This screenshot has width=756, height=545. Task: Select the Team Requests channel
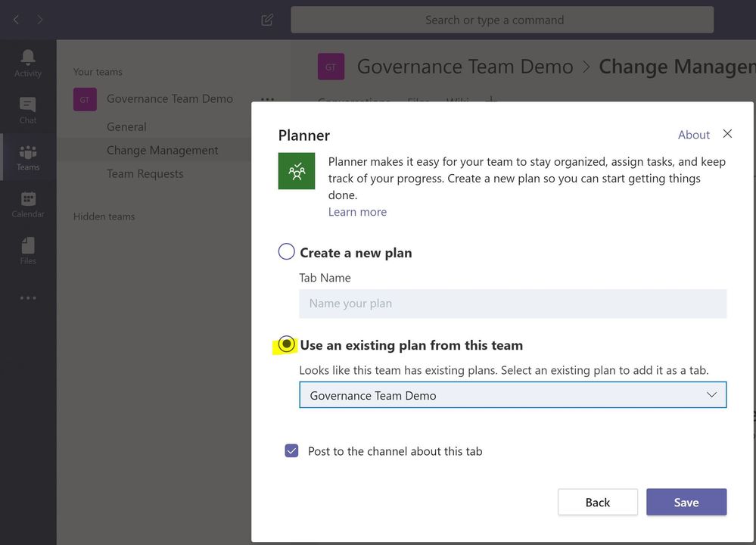coord(145,173)
